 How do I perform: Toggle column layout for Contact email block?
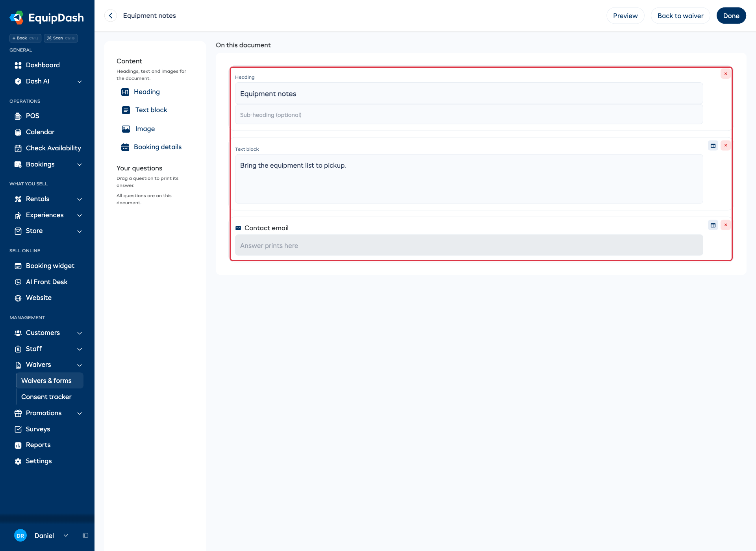point(713,225)
